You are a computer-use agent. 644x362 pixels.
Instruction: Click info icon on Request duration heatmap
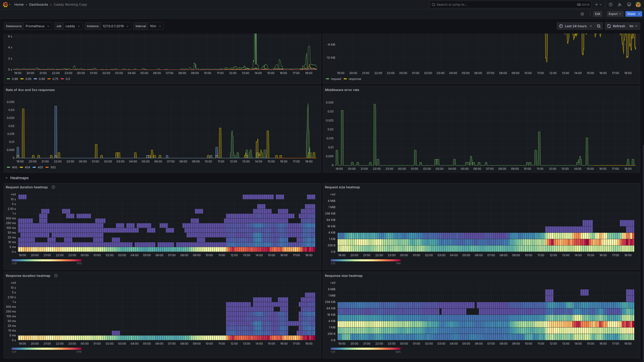click(53, 187)
